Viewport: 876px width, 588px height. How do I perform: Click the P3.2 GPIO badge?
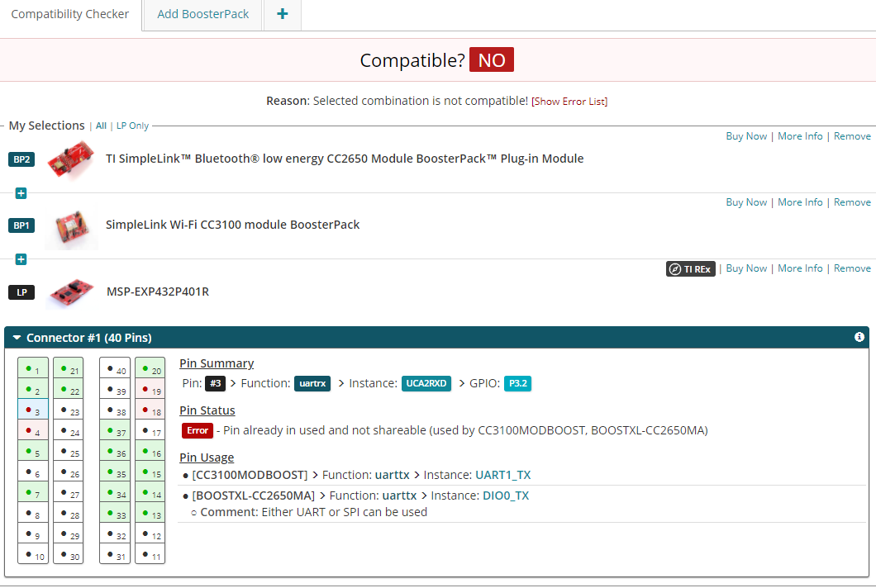(518, 384)
